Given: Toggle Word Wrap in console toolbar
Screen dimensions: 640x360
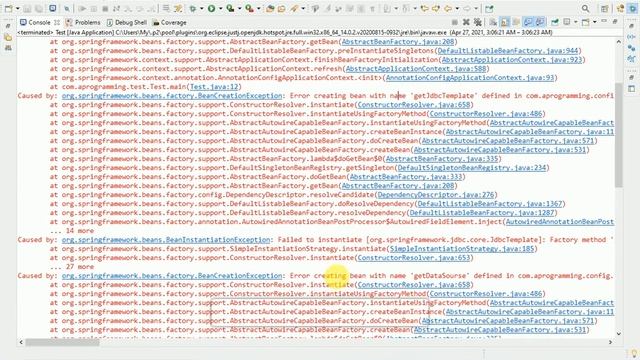Looking at the screenshot, I should coord(516,22).
